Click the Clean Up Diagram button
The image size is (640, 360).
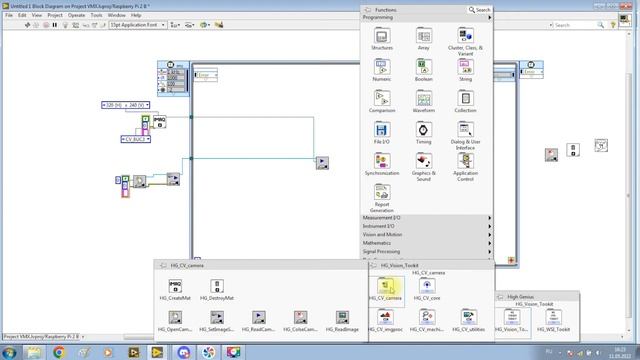[x=219, y=25]
